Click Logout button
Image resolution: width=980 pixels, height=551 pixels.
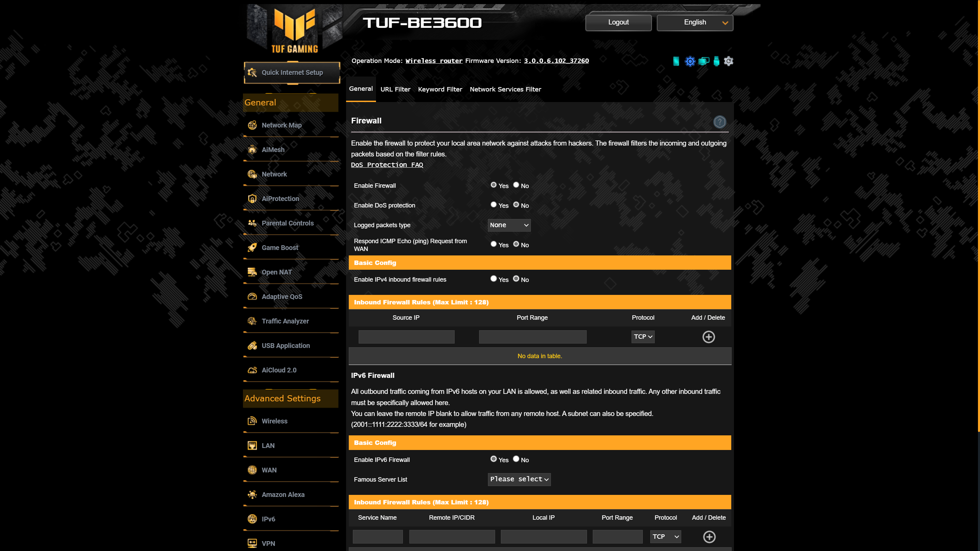point(619,22)
